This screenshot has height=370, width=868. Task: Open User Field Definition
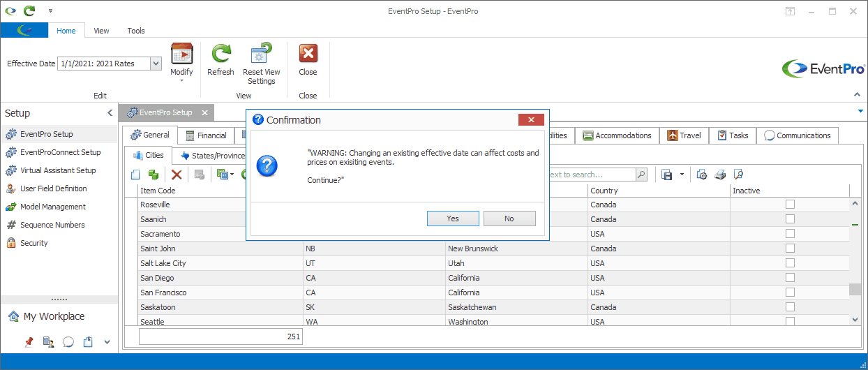tap(59, 188)
